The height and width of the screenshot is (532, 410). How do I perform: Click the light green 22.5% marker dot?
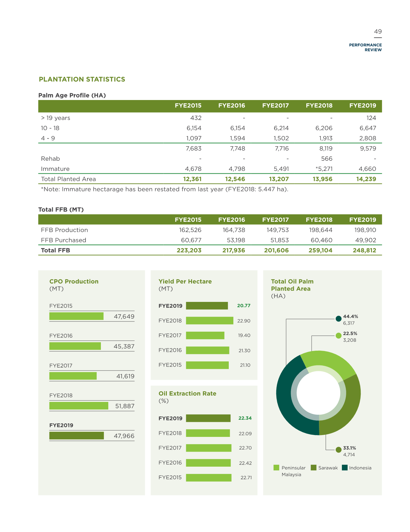coord(339,336)
